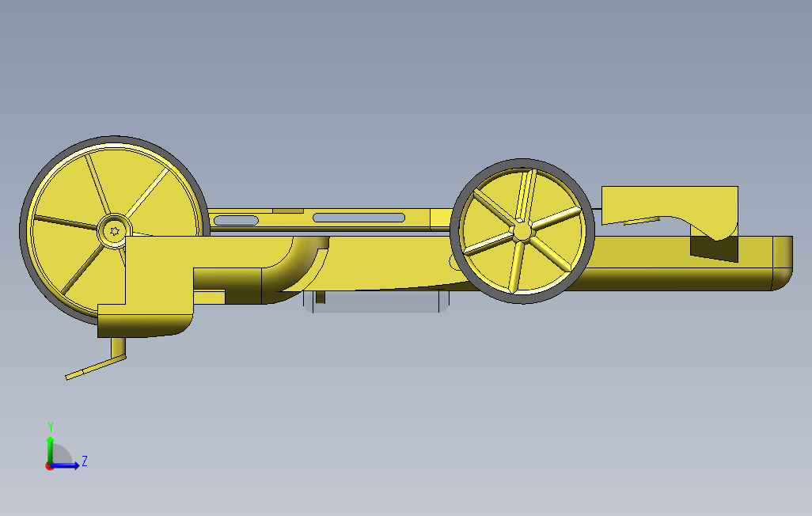Select the raised fin piece at right end
Viewport: 812px width, 516px height.
(670, 213)
